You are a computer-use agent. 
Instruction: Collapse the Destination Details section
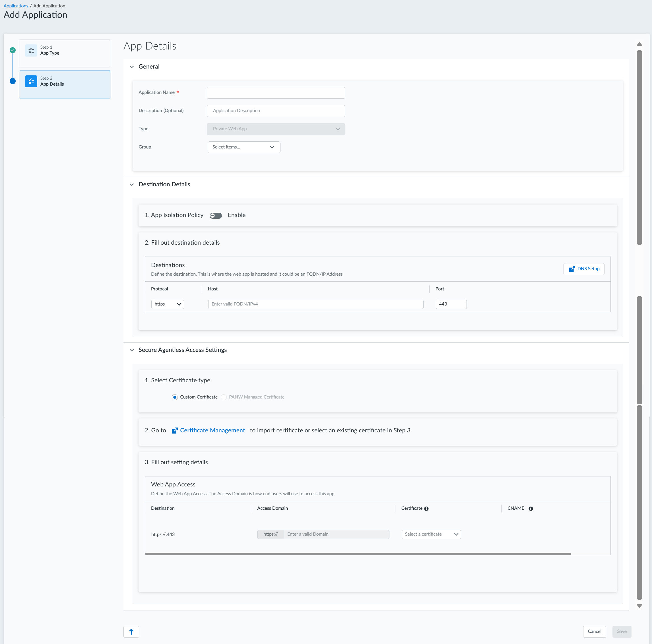(132, 185)
